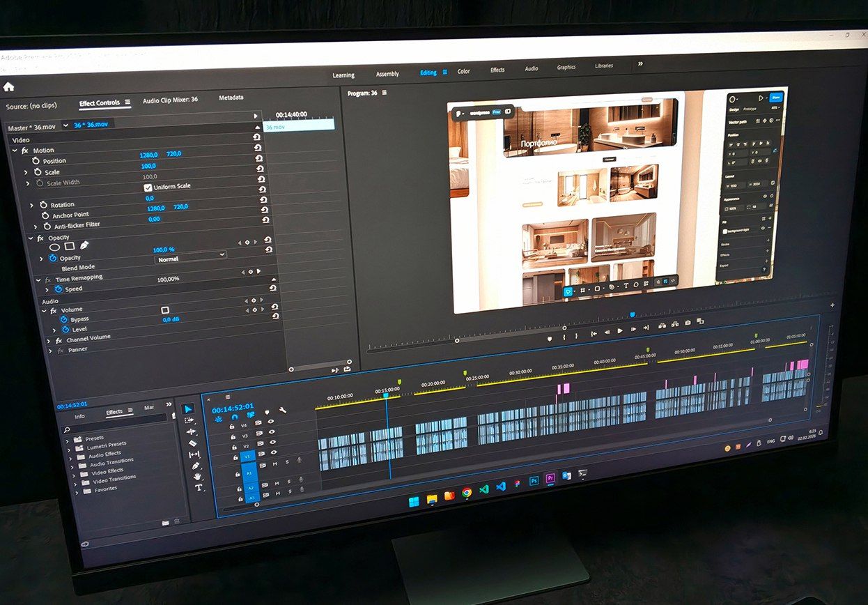Toggle snap magnet in the timeline

click(x=235, y=419)
